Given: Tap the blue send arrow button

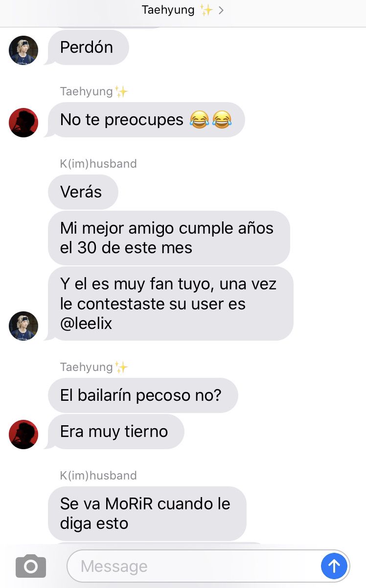Looking at the screenshot, I should point(334,566).
